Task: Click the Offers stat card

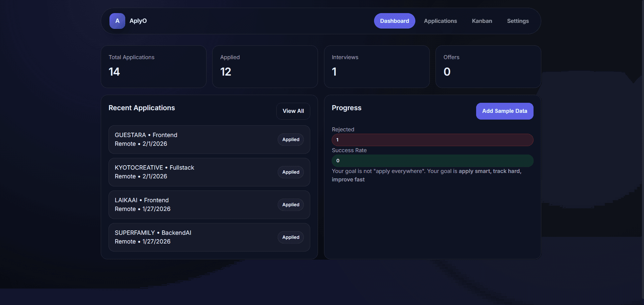Action: [488, 67]
